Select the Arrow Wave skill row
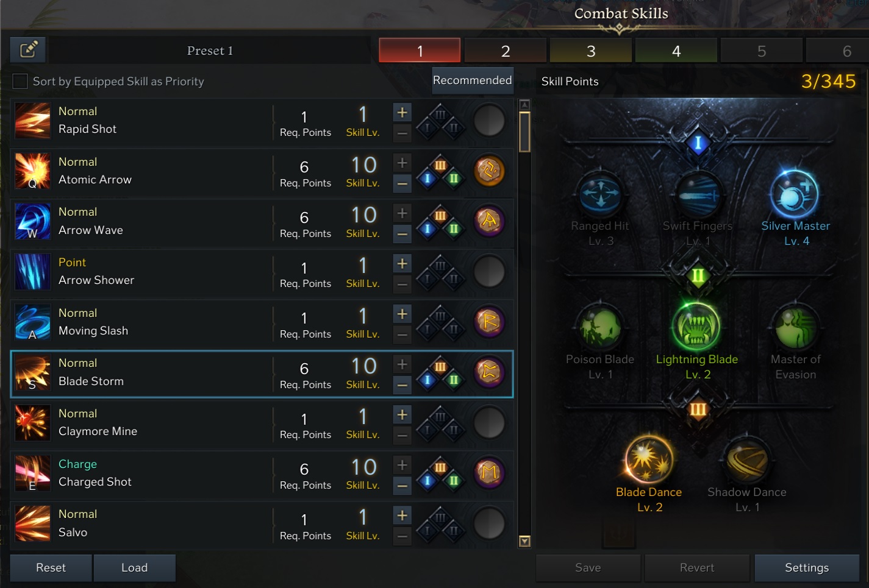This screenshot has width=869, height=588. tap(262, 222)
